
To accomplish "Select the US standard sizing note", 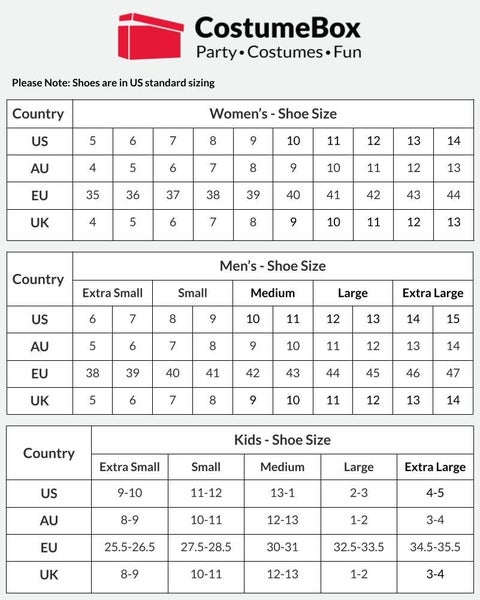I will click(113, 83).
